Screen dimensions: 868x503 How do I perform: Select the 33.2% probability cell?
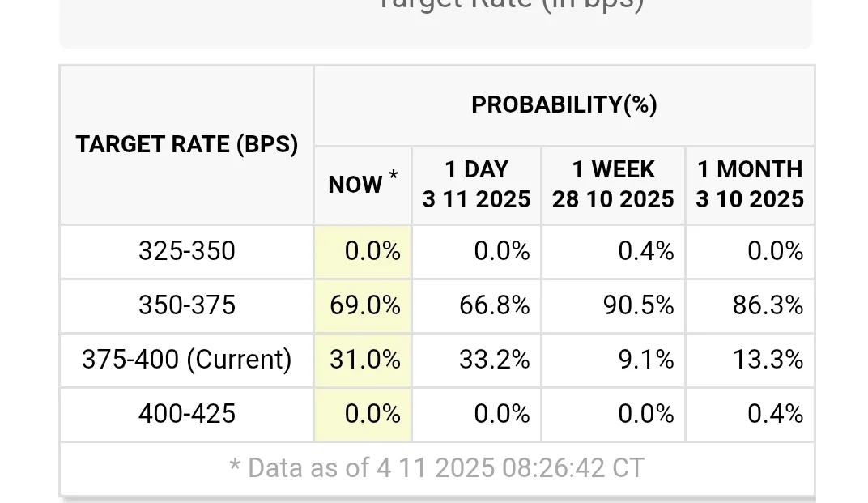(x=494, y=360)
